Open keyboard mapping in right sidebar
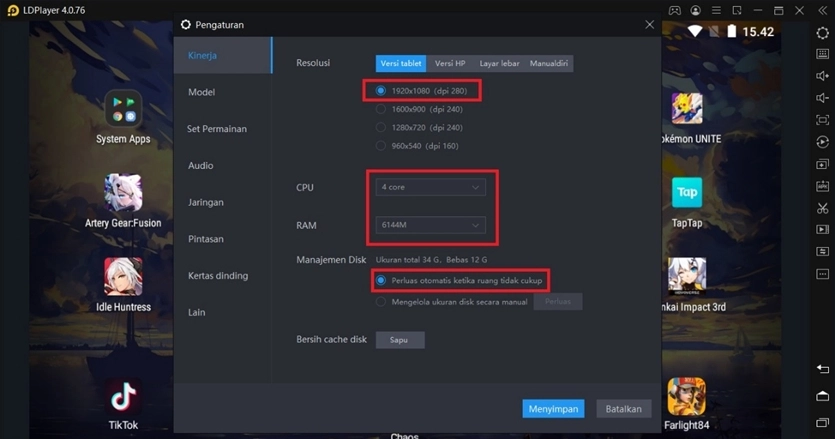 823,54
